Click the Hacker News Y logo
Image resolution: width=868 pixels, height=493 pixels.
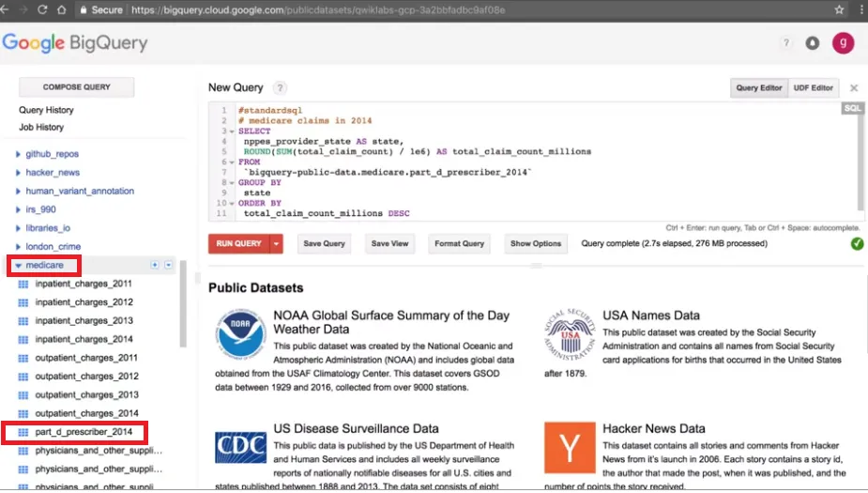pyautogui.click(x=570, y=448)
